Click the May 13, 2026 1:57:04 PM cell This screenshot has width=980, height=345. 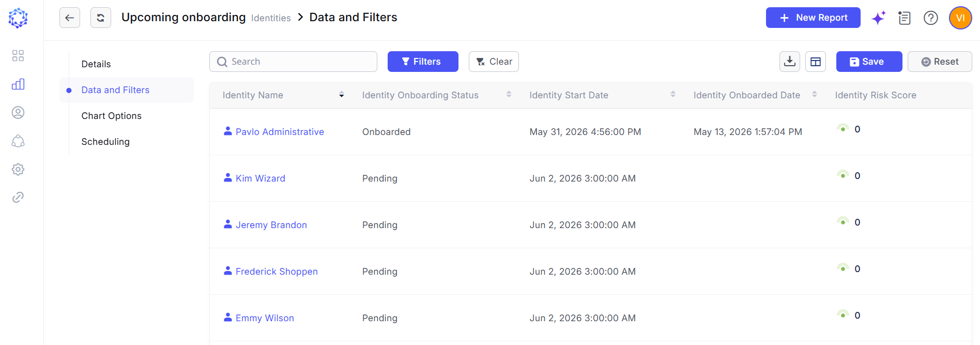pyautogui.click(x=748, y=132)
